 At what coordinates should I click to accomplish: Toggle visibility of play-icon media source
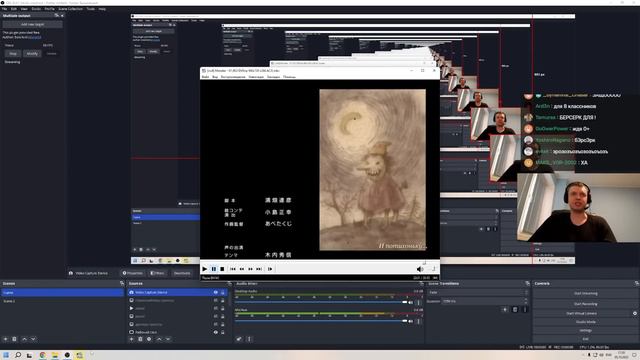click(216, 308)
